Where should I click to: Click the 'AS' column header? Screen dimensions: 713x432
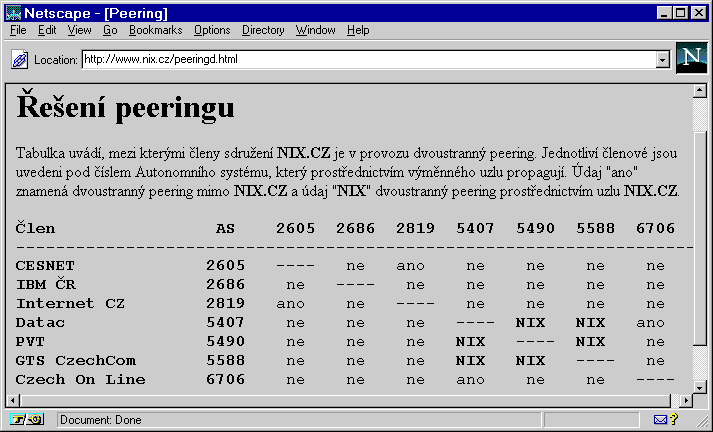(x=226, y=228)
